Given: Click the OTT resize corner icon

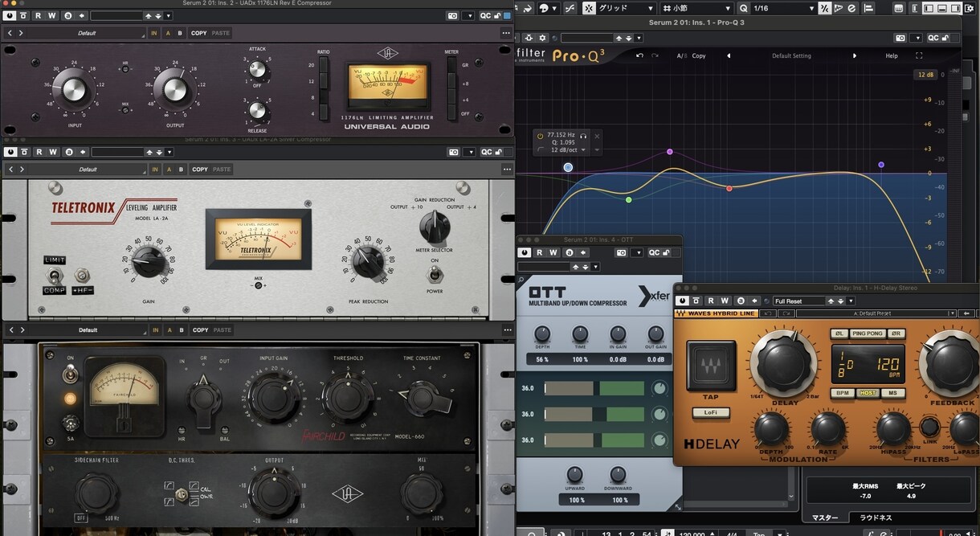Looking at the screenshot, I should pos(677,506).
